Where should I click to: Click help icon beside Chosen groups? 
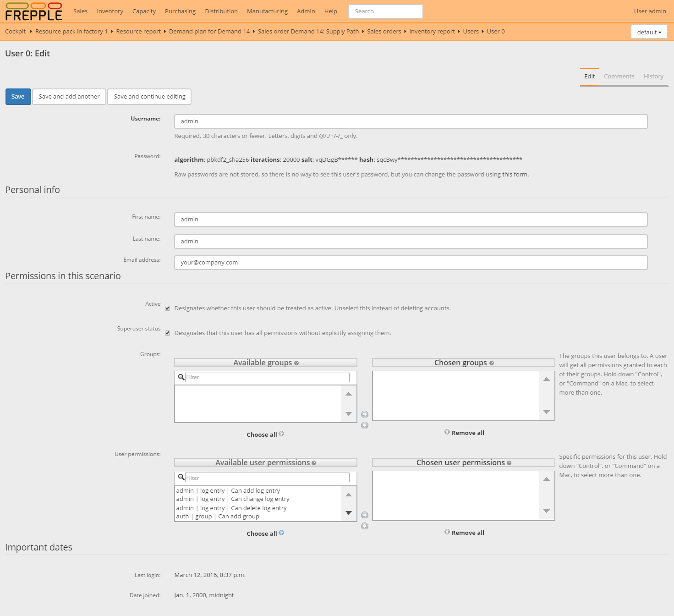click(492, 363)
